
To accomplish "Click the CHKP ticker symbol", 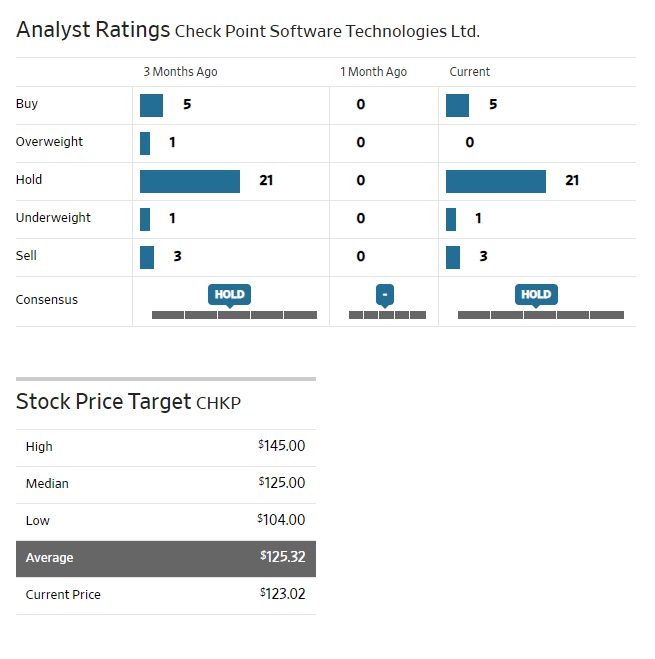I will click(218, 403).
